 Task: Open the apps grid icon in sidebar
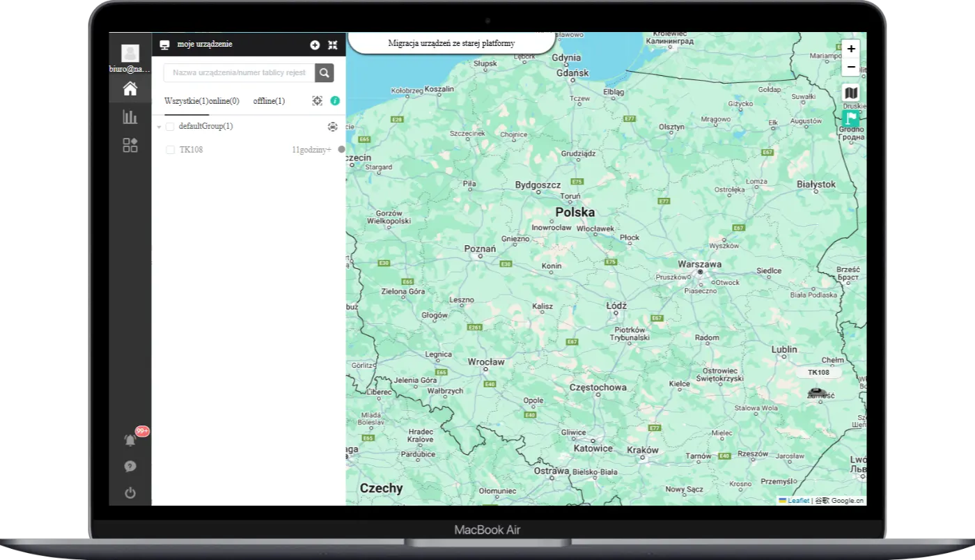pyautogui.click(x=130, y=145)
